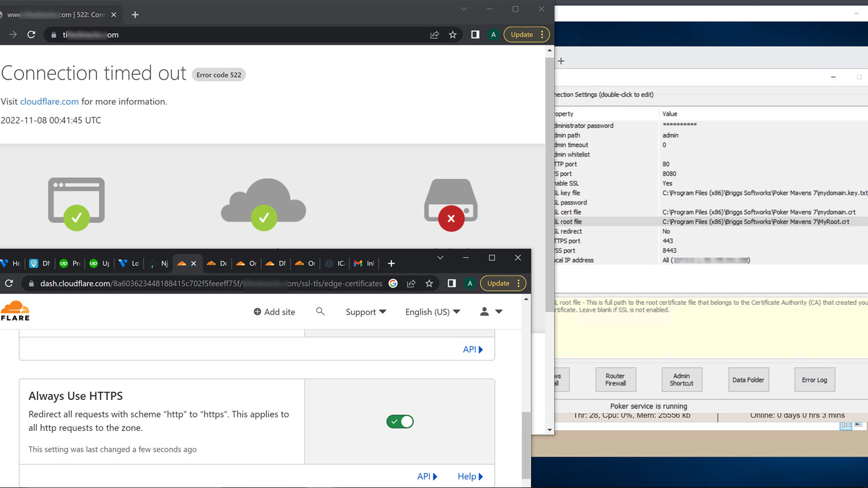Click the Data Folder button
Screen dimensions: 868x488
pos(748,380)
